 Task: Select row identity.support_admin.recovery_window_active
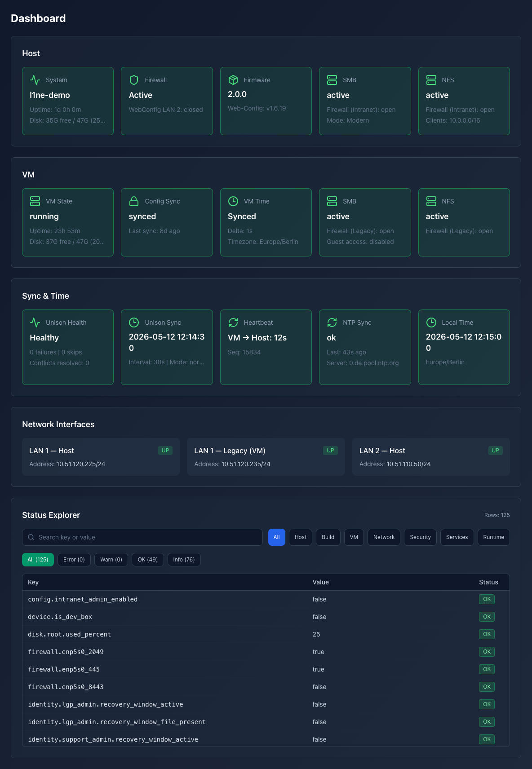point(266,739)
